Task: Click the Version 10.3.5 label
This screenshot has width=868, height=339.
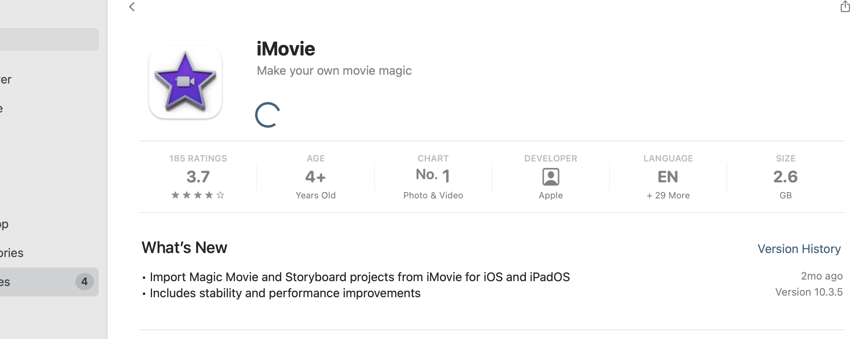Action: (809, 292)
